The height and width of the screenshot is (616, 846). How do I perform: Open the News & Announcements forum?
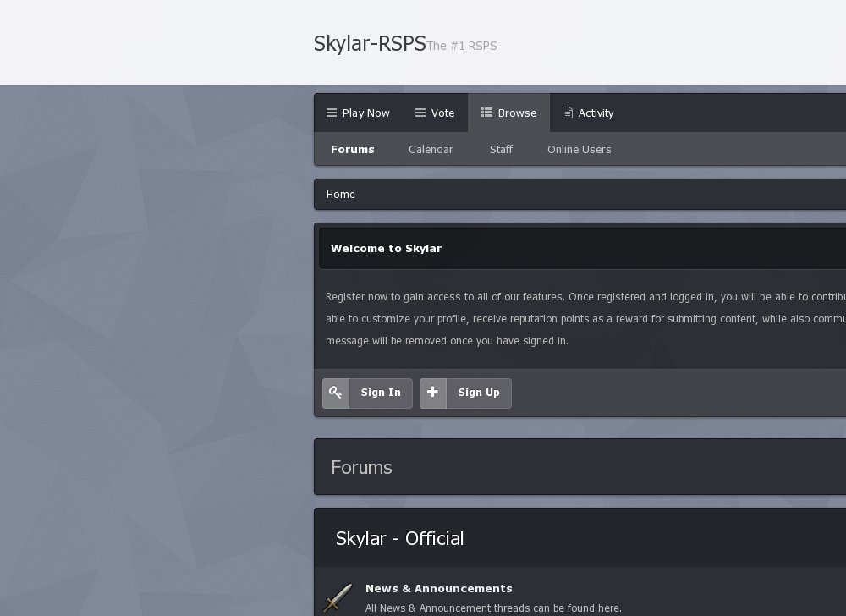[x=439, y=588]
